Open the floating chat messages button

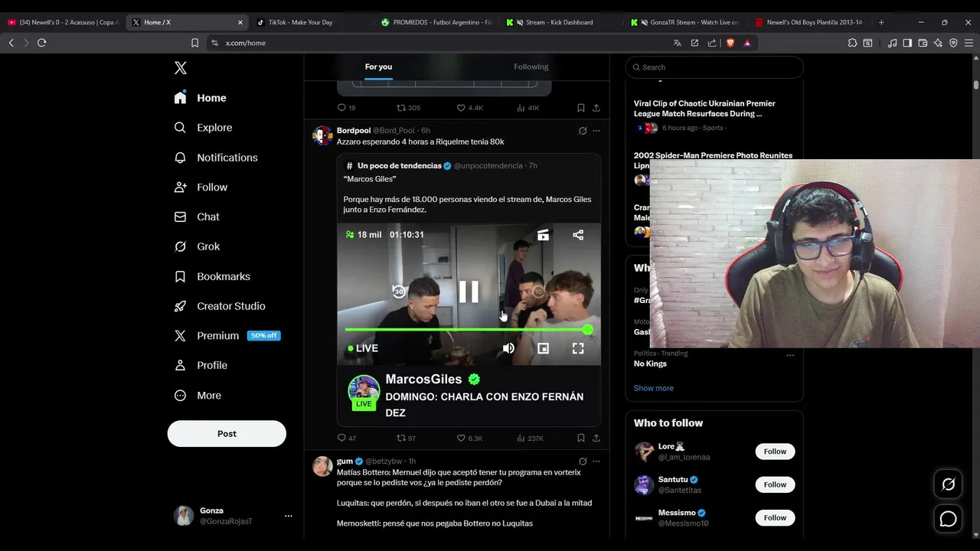(x=948, y=519)
